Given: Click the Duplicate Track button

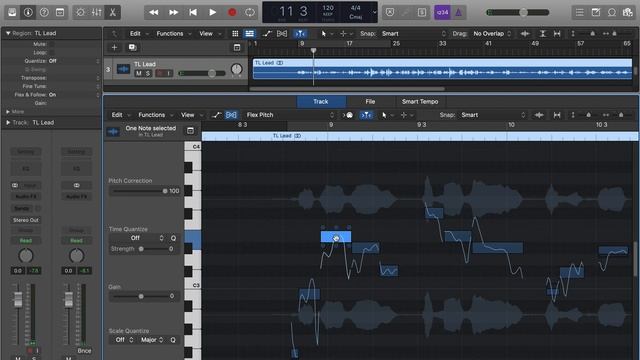Looking at the screenshot, I should 132,47.
